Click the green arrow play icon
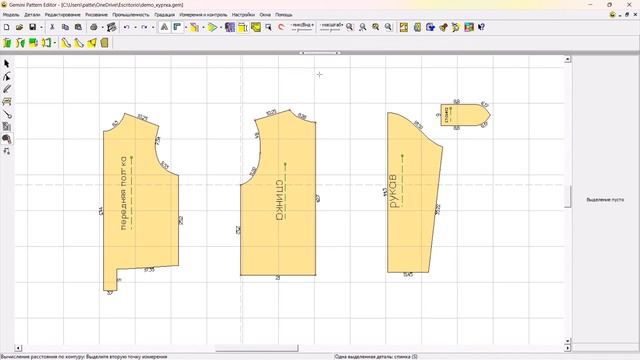Viewport: 640px width, 360px height. 212,27
